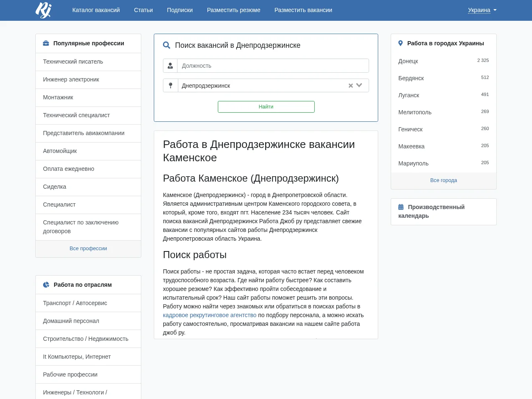Screen dimensions: 532x399
Task: Click the pie chart icon beside Работа по отраслям
Action: coord(46,285)
